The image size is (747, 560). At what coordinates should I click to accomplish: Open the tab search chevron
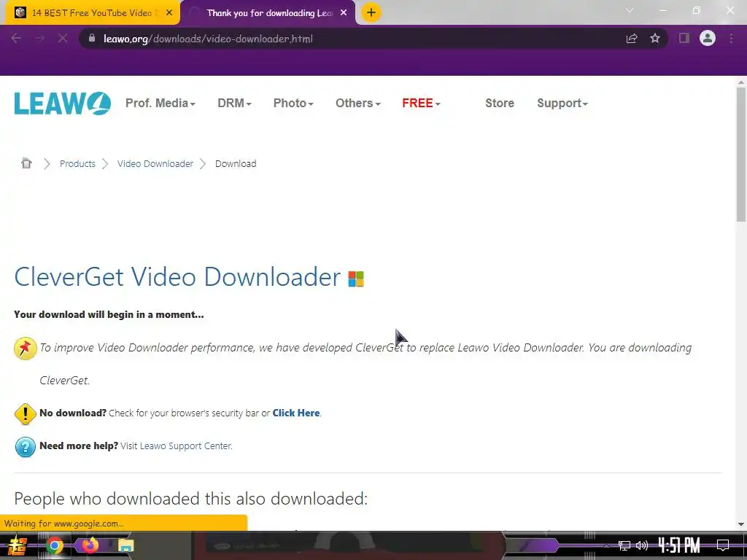click(630, 10)
